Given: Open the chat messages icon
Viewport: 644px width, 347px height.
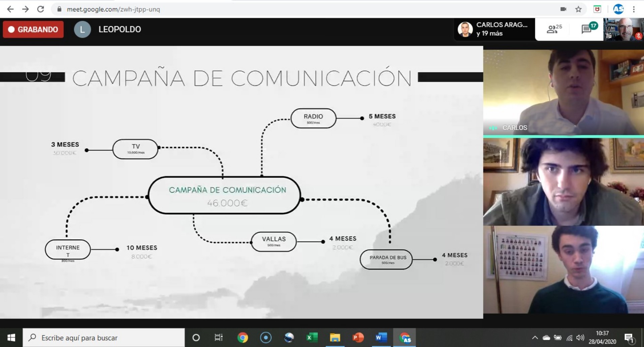Looking at the screenshot, I should point(587,30).
